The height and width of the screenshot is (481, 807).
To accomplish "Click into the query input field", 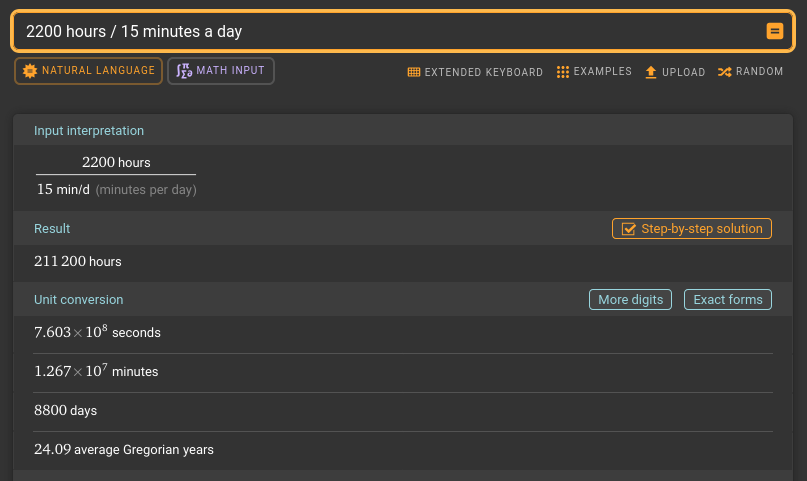I will 391,31.
